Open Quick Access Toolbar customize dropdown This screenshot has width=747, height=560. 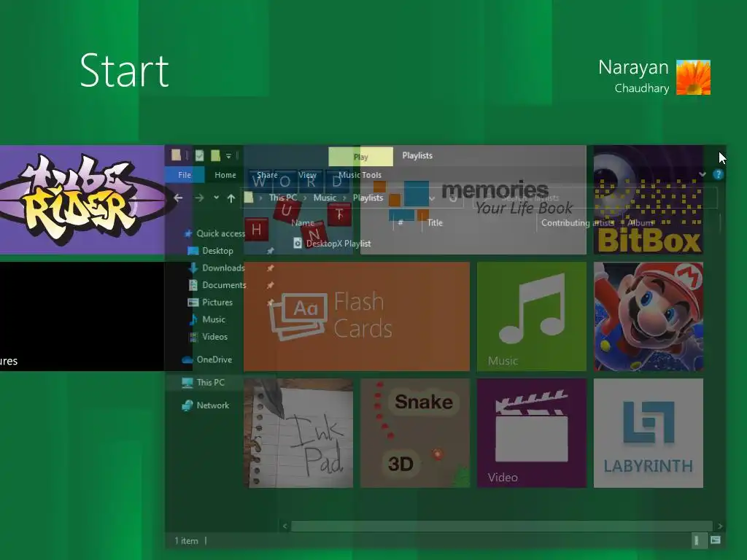click(x=228, y=156)
